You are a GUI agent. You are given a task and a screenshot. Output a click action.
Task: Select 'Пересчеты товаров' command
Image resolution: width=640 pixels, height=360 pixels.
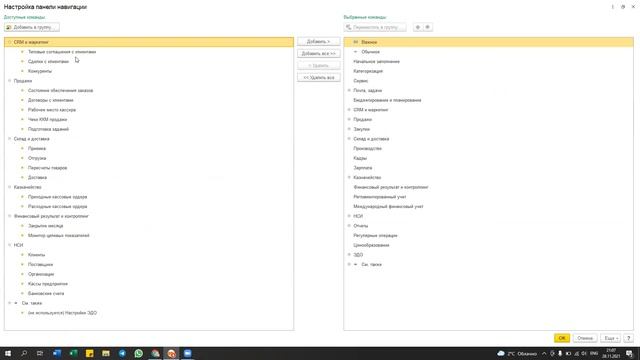click(47, 168)
